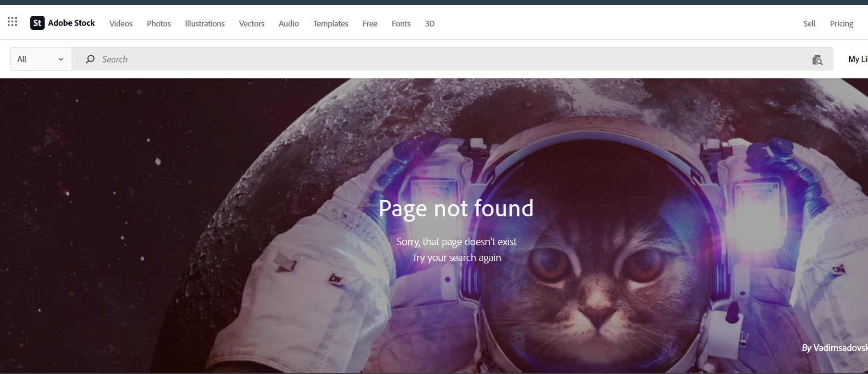The image size is (868, 374).
Task: Open the Adobe apps grid menu
Action: (x=12, y=22)
